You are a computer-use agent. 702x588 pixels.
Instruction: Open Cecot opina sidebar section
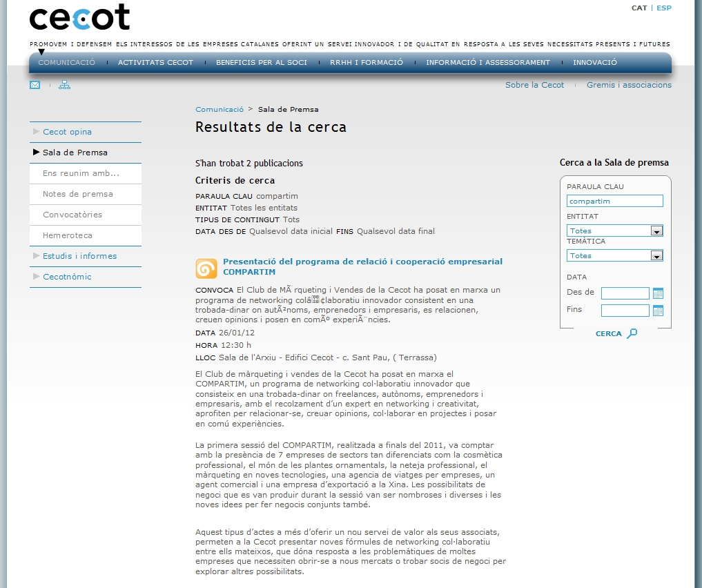tap(67, 132)
